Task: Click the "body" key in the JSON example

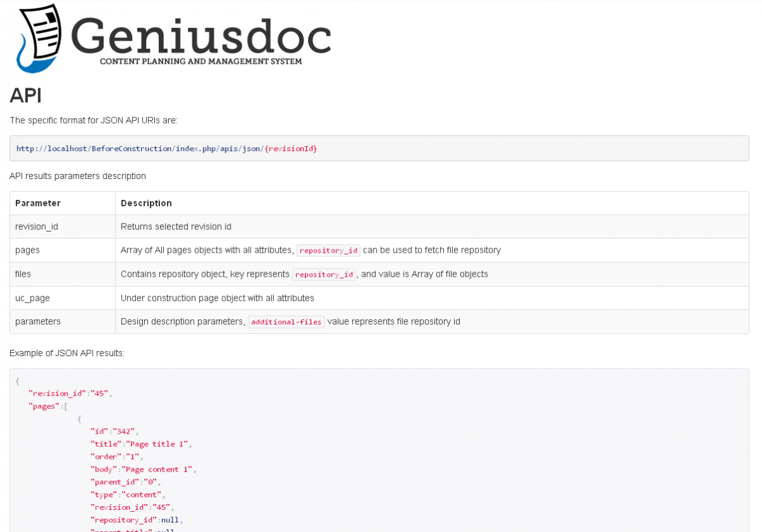Action: point(104,470)
